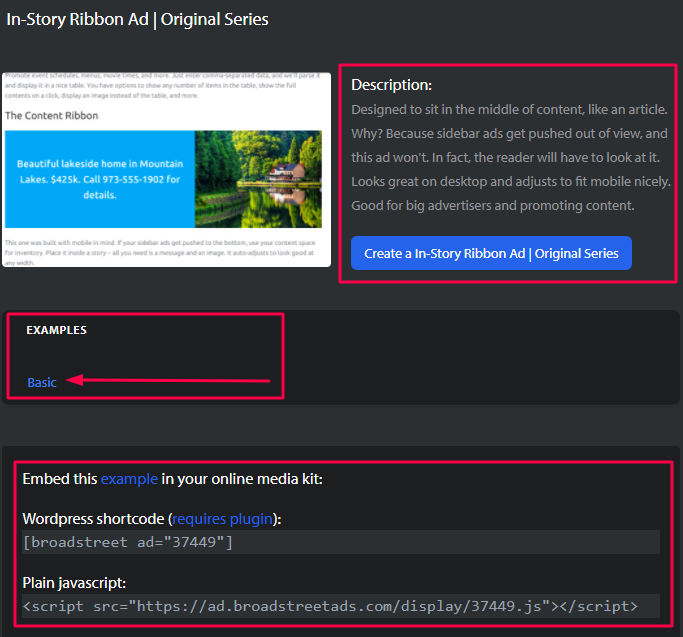Click 'Good for big advertisers' description line
Screen dimensions: 683x637
pyautogui.click(x=493, y=206)
